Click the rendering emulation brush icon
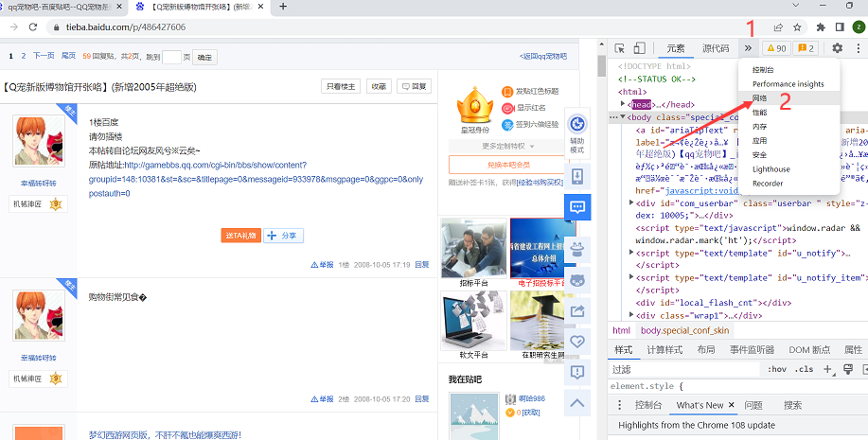The width and height of the screenshot is (868, 440). point(847,369)
